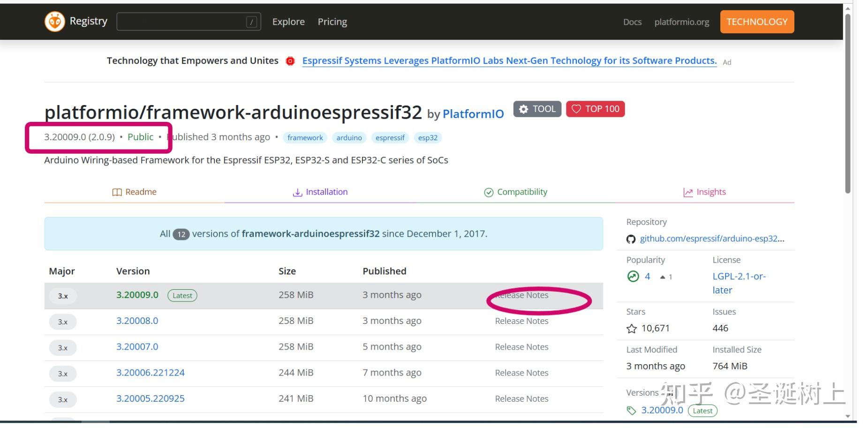Open the Explore menu item

pos(288,22)
